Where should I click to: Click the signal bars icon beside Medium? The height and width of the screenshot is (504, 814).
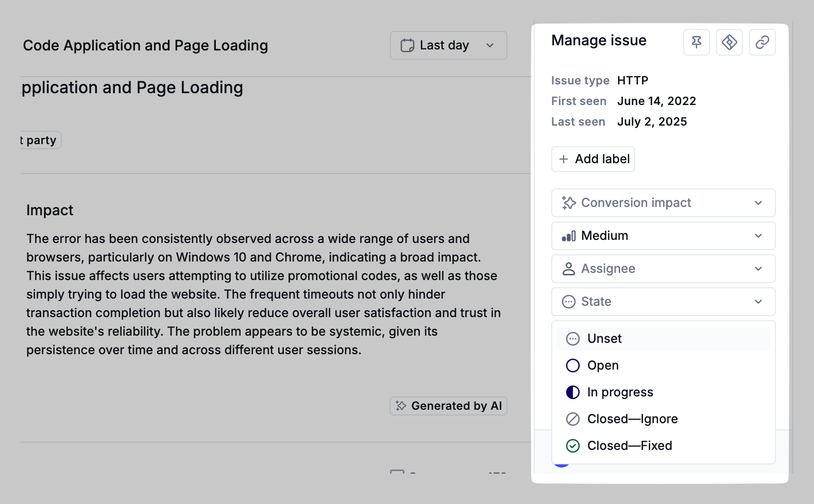pos(569,236)
